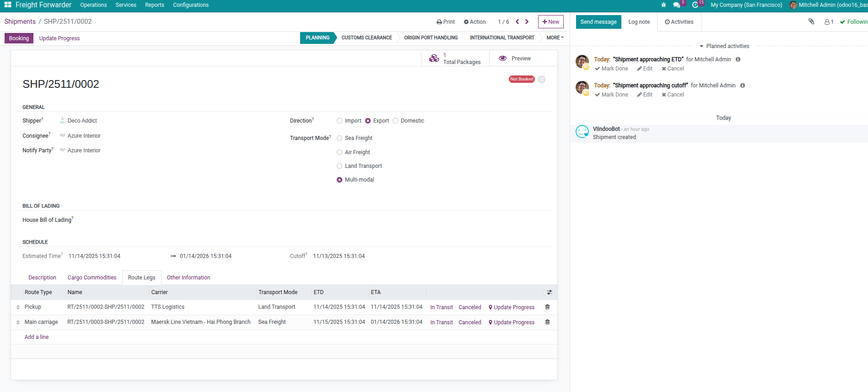Image resolution: width=868 pixels, height=392 pixels.
Task: Click the Booking button
Action: click(x=19, y=38)
